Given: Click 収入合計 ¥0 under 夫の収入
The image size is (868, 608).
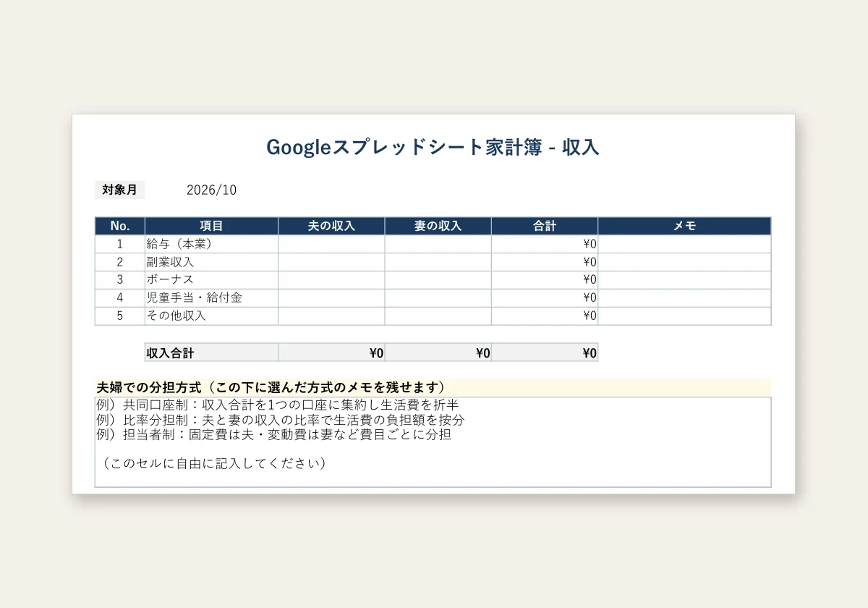Looking at the screenshot, I should (331, 352).
